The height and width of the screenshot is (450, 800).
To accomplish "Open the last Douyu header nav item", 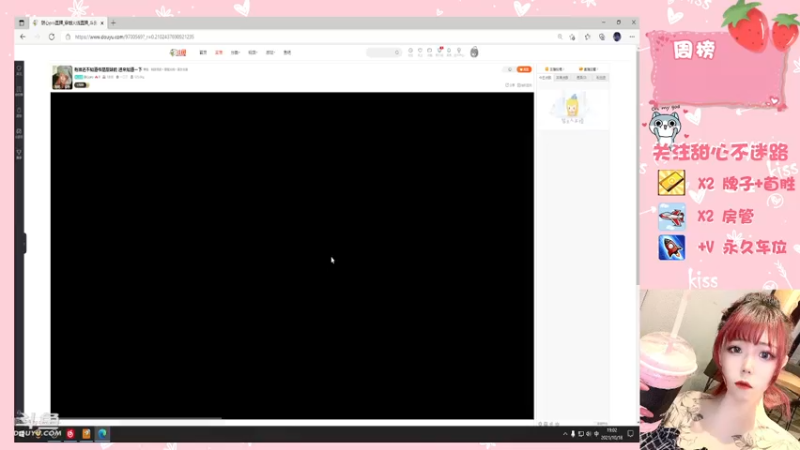I will 287,53.
